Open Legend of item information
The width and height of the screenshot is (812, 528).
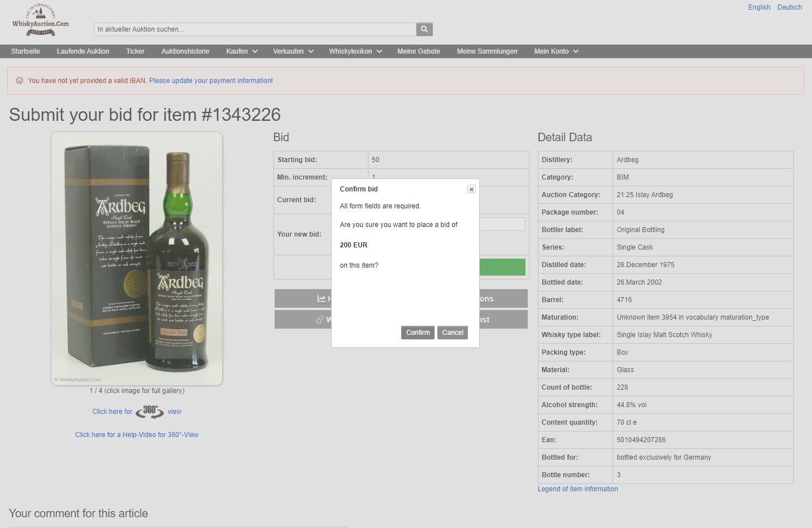tap(577, 489)
